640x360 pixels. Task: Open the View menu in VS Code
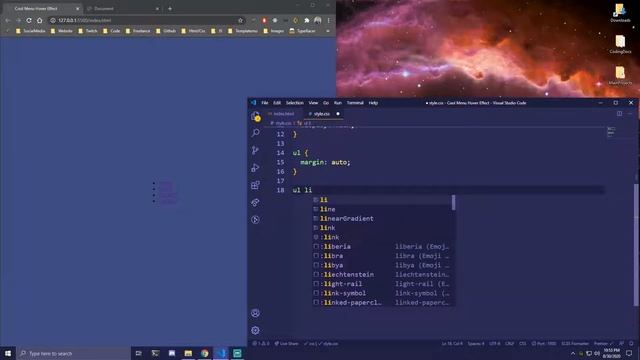pyautogui.click(x=313, y=103)
